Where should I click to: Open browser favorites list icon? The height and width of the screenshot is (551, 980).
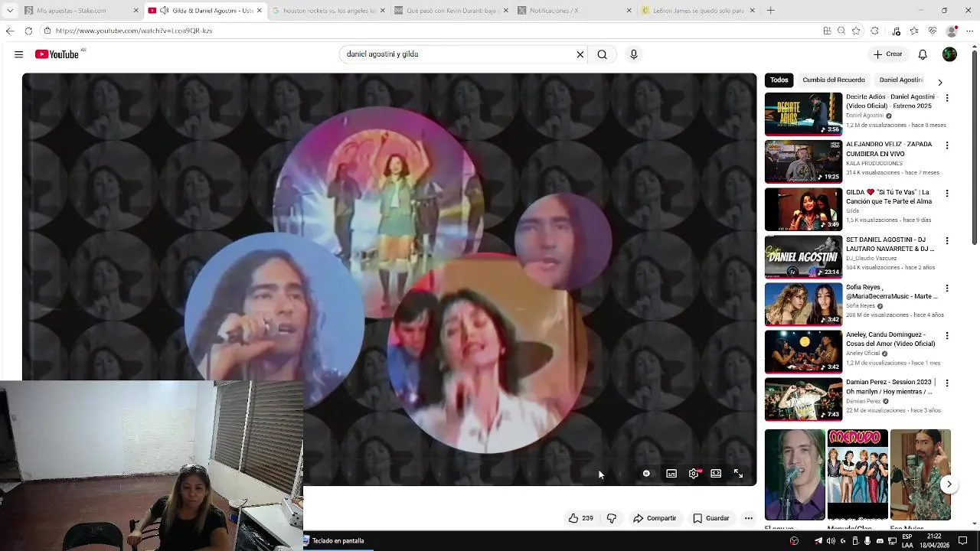click(x=914, y=31)
